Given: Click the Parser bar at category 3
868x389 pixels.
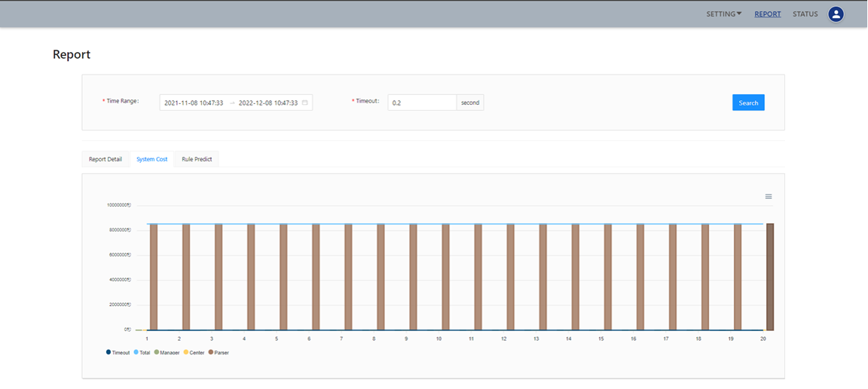Looking at the screenshot, I should [x=219, y=277].
